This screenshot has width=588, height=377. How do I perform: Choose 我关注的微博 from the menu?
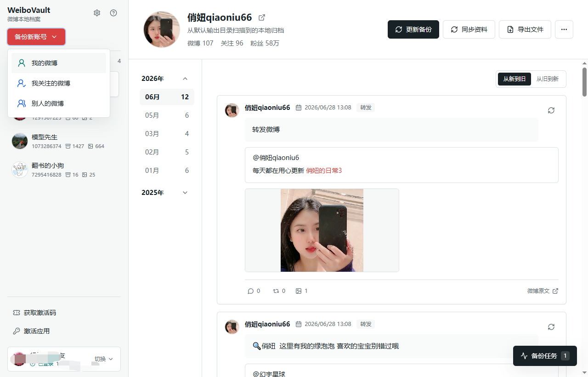click(59, 83)
